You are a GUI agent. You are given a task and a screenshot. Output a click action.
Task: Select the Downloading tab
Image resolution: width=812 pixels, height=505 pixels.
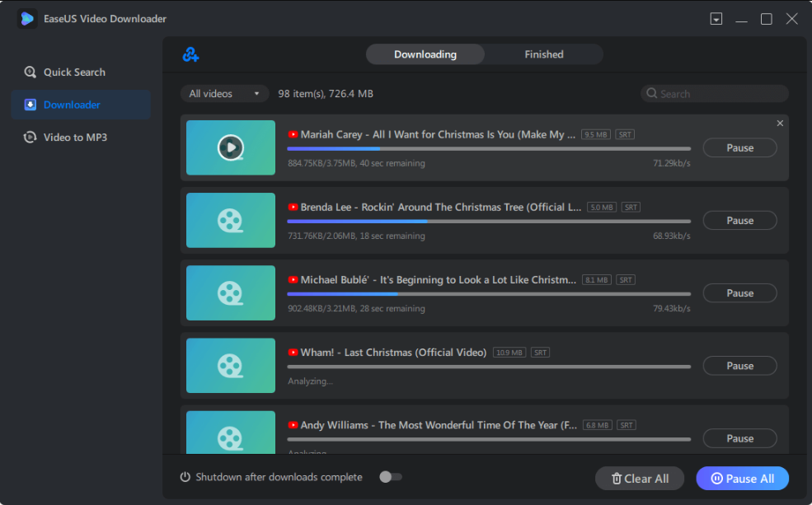pos(425,54)
